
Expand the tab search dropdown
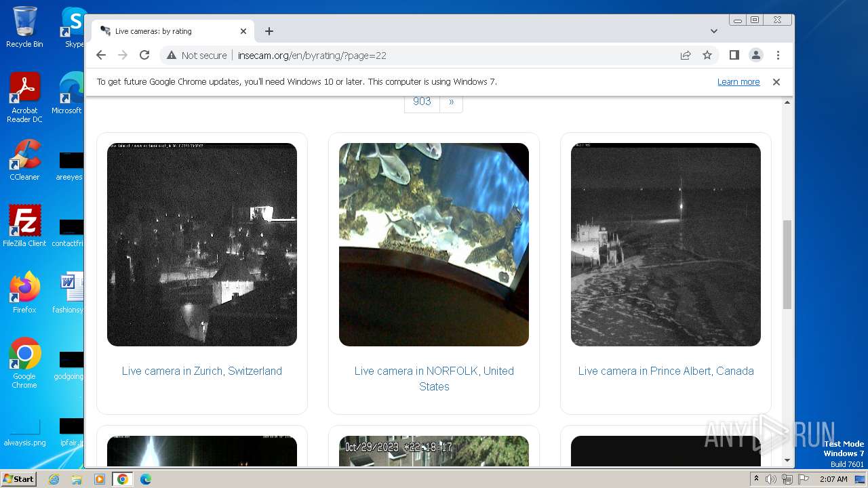click(714, 31)
